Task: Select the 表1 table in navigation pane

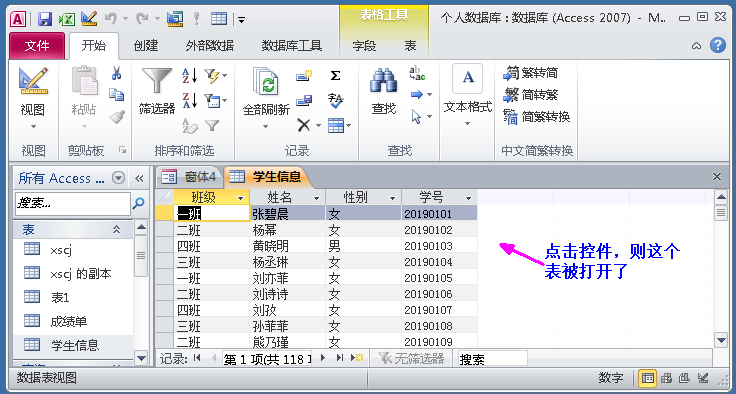Action: pos(60,297)
